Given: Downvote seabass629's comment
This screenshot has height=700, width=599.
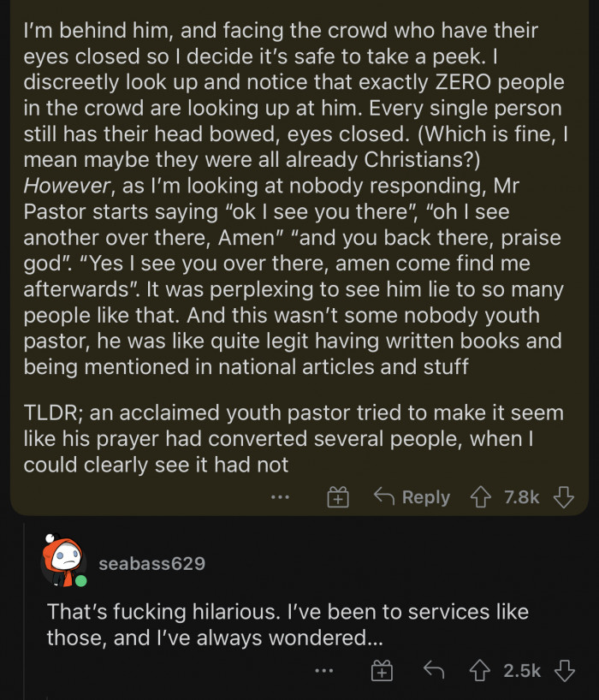Looking at the screenshot, I should coord(563,672).
